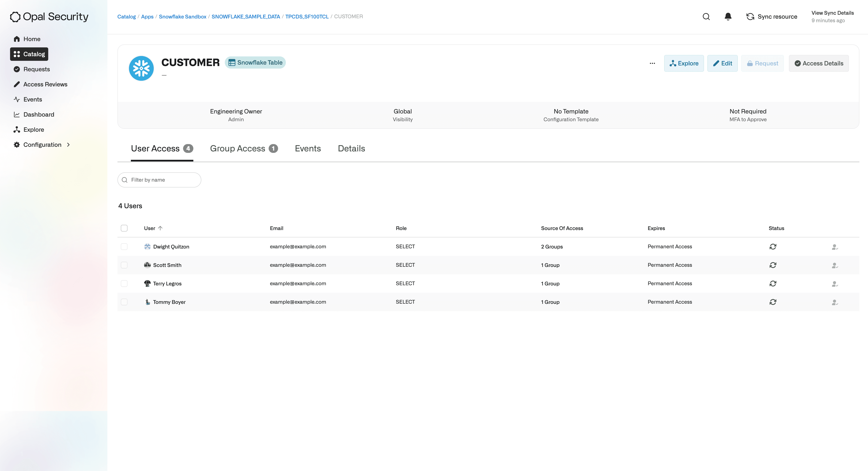Go to Home in sidebar
The width and height of the screenshot is (868, 471).
(x=27, y=39)
